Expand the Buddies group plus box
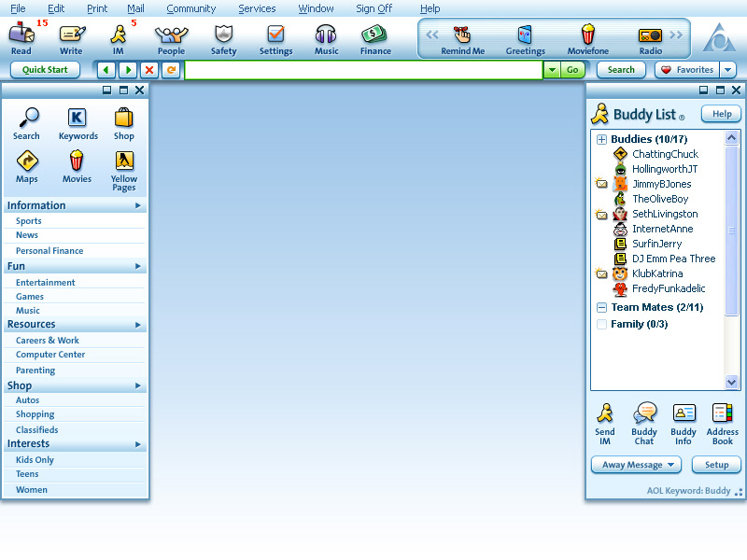The height and width of the screenshot is (560, 747). [601, 139]
